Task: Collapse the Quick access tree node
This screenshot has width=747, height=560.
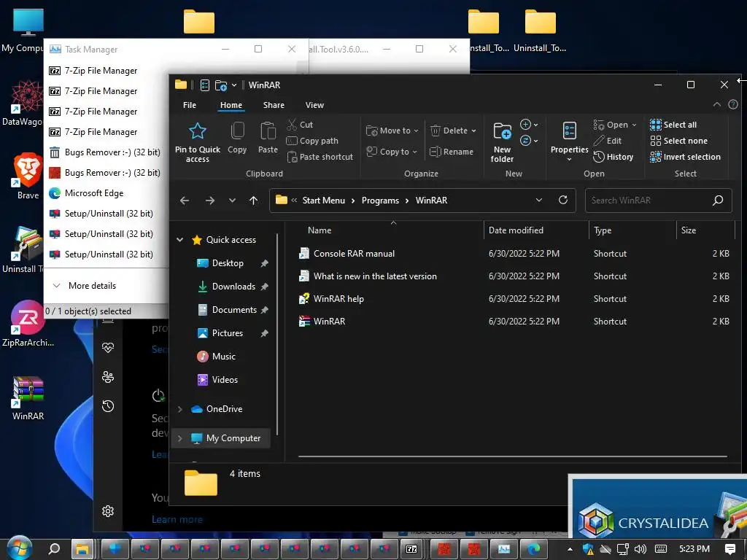Action: click(x=179, y=239)
